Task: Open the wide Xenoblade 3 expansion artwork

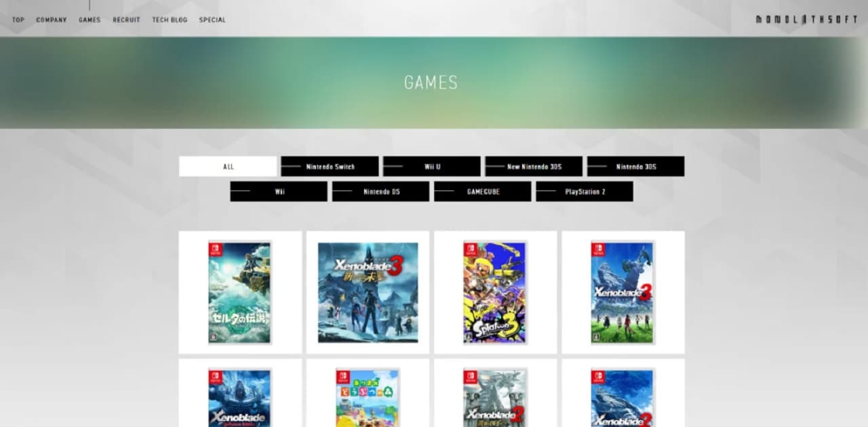Action: (x=368, y=293)
